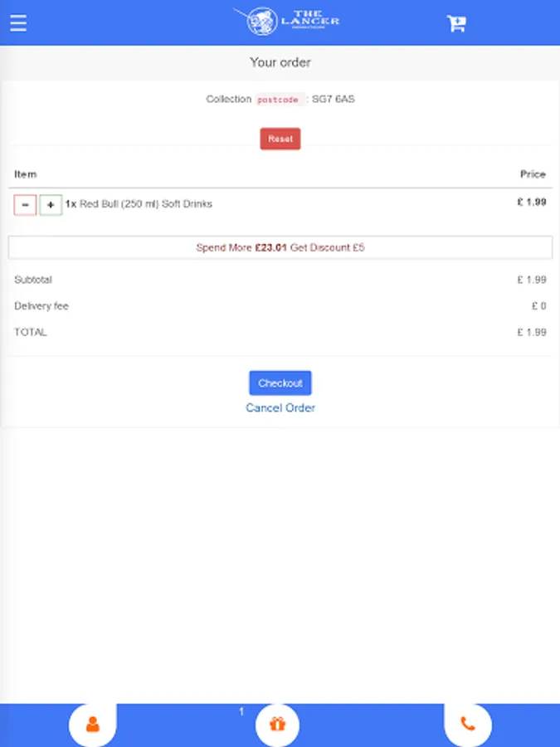Click the Cancel Order link

click(280, 408)
